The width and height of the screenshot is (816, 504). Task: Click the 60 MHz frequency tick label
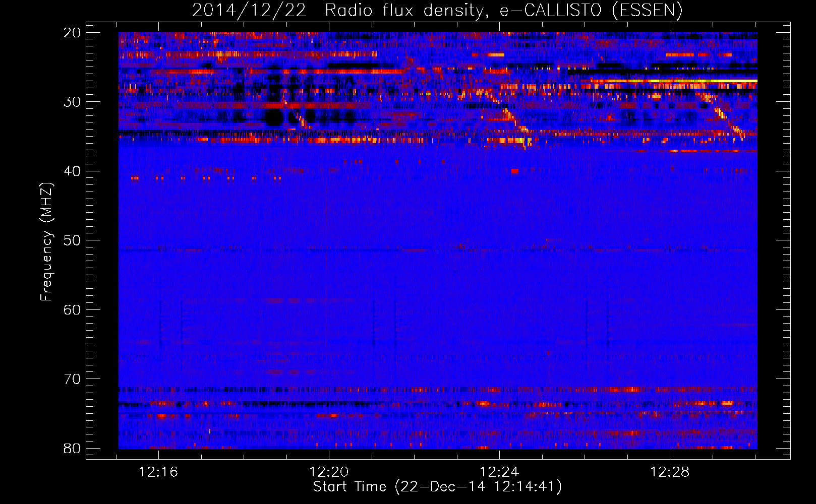[x=73, y=309]
